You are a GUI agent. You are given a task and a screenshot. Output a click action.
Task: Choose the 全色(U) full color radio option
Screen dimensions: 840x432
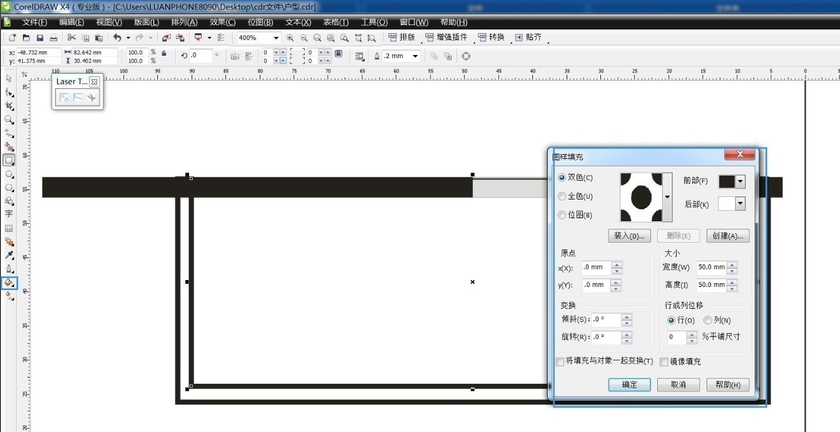tap(562, 196)
